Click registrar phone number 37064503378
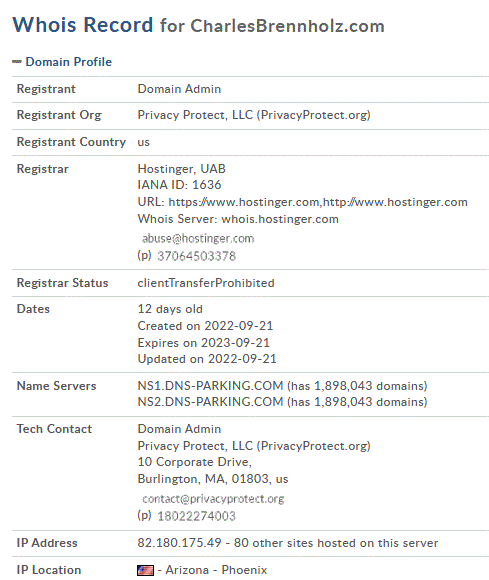 (196, 256)
